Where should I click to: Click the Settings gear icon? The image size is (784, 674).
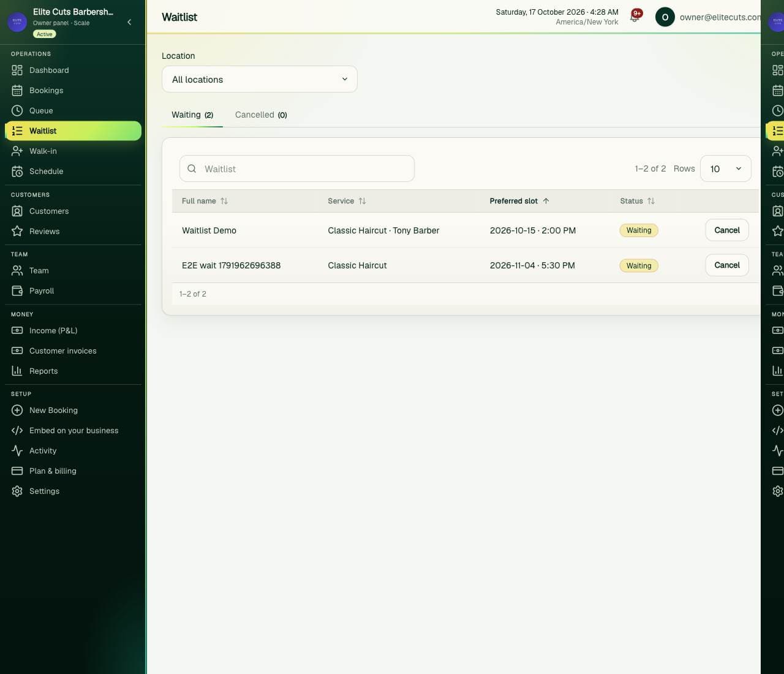click(x=17, y=491)
